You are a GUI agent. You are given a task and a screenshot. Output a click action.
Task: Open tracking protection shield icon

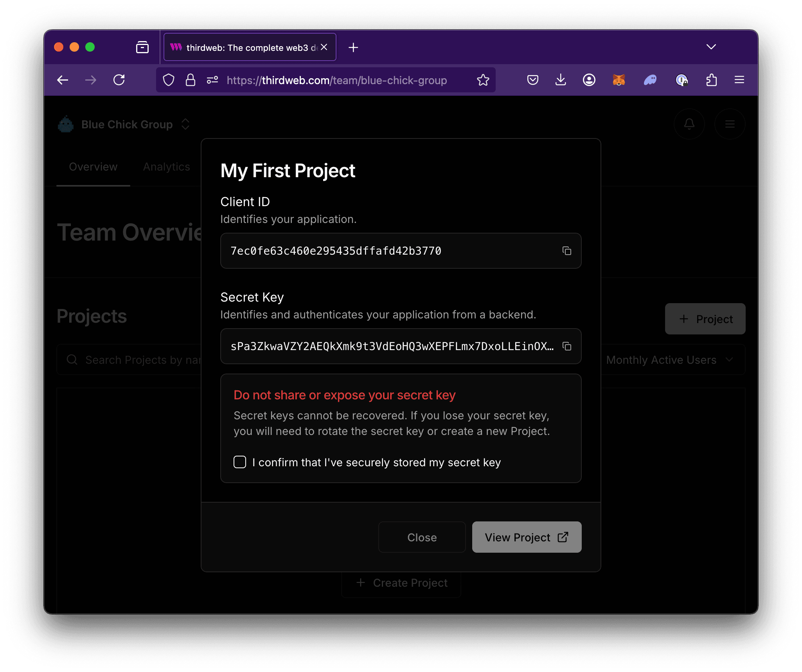(169, 80)
